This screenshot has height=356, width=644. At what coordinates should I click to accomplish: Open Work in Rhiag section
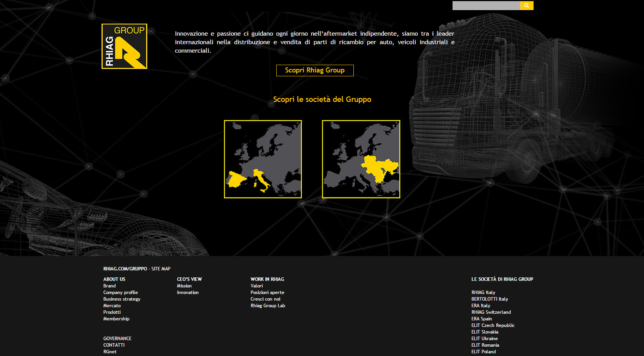267,279
